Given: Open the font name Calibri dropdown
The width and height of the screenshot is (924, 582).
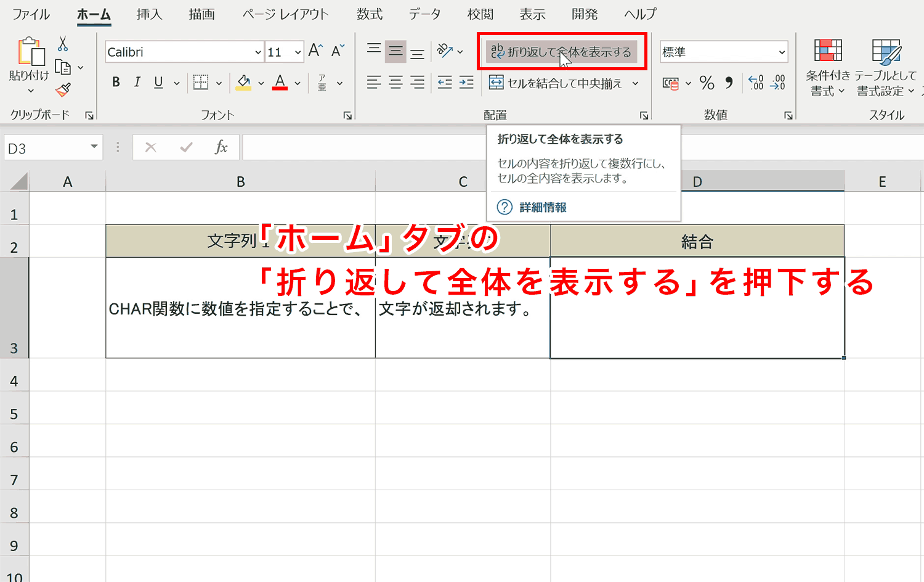Looking at the screenshot, I should [x=258, y=52].
